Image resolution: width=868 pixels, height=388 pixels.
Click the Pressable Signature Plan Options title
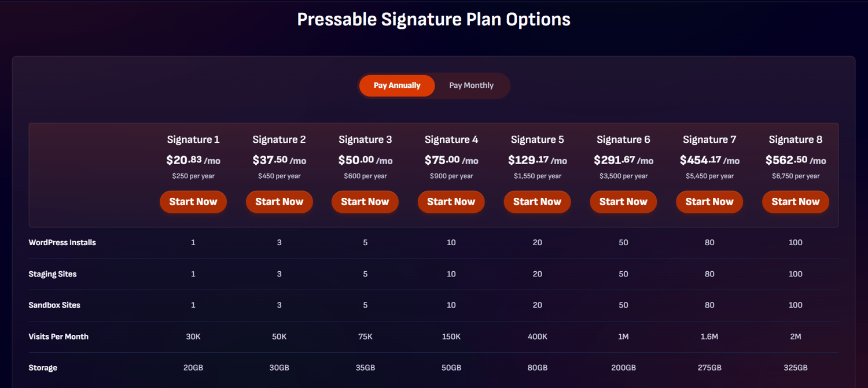433,19
